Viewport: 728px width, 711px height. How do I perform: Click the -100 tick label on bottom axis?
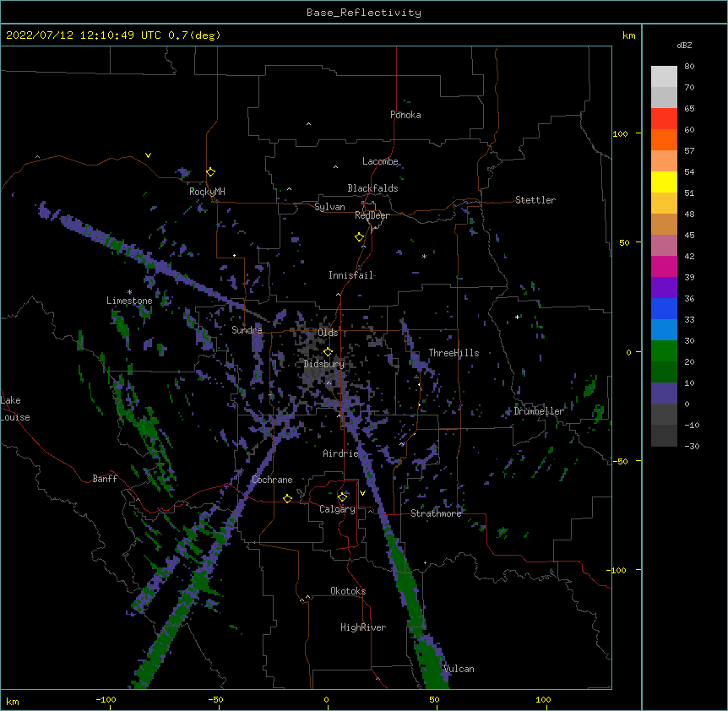(106, 699)
